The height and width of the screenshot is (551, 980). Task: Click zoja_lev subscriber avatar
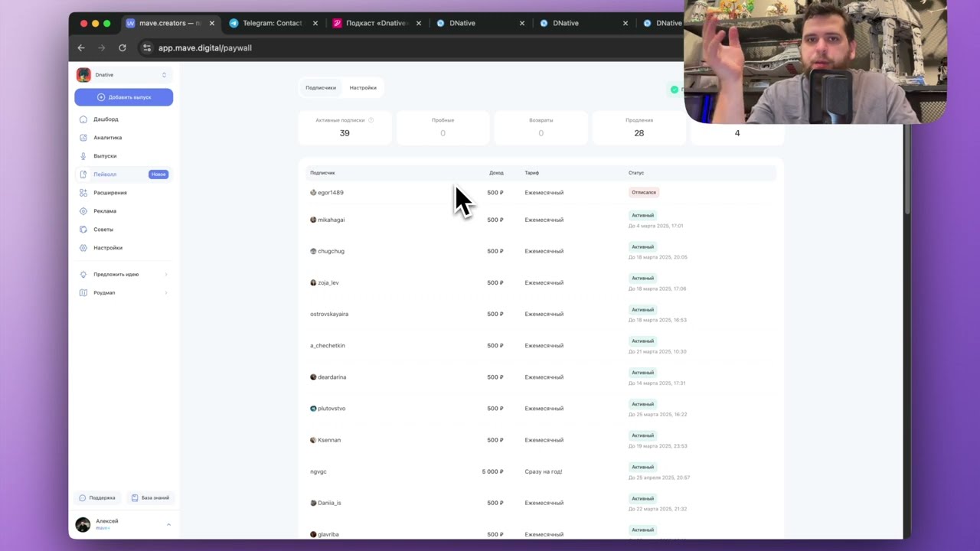click(313, 282)
